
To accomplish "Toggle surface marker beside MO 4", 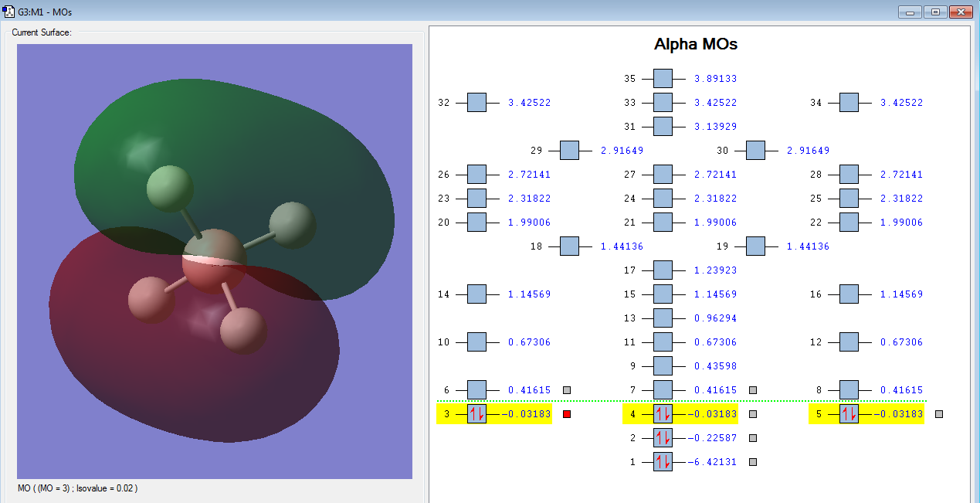I will [753, 414].
